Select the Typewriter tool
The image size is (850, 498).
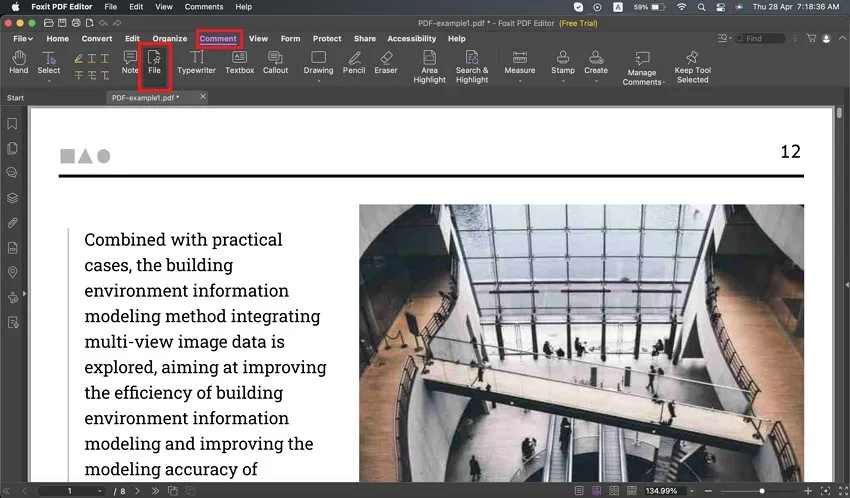coord(196,63)
